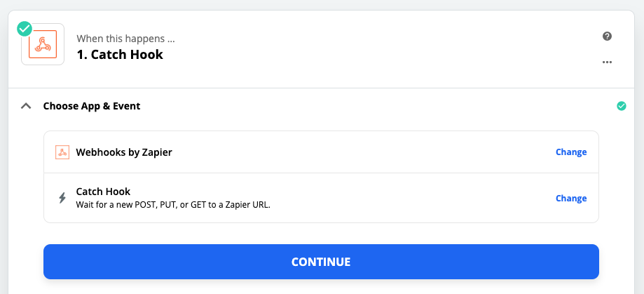The height and width of the screenshot is (294, 644).
Task: Click the "Wait for a new POST, PUT, or GET" description
Action: coord(173,204)
